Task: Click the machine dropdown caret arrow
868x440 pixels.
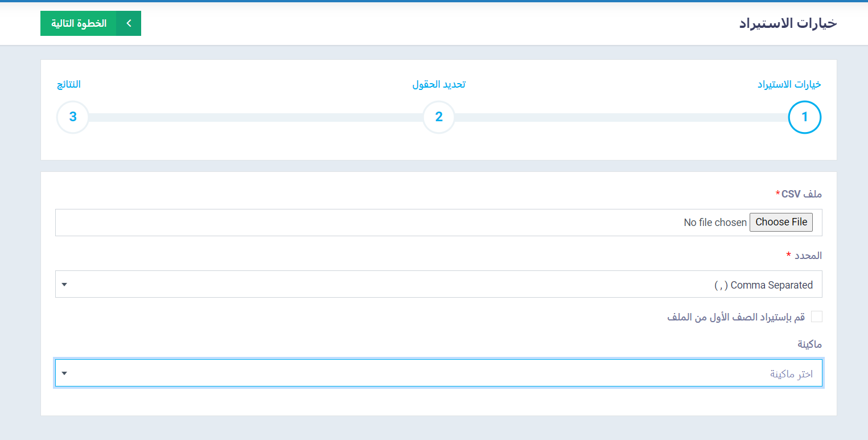Action: click(64, 373)
